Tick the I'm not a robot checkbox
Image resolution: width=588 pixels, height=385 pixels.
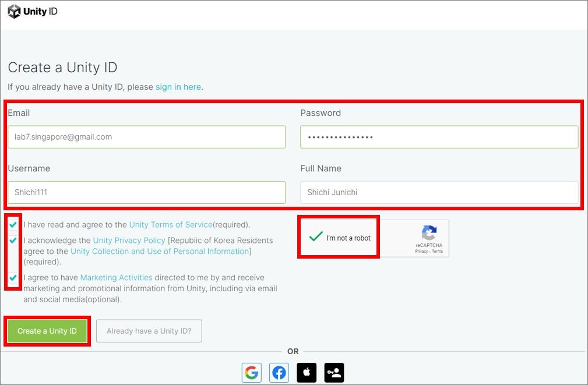pyautogui.click(x=316, y=236)
